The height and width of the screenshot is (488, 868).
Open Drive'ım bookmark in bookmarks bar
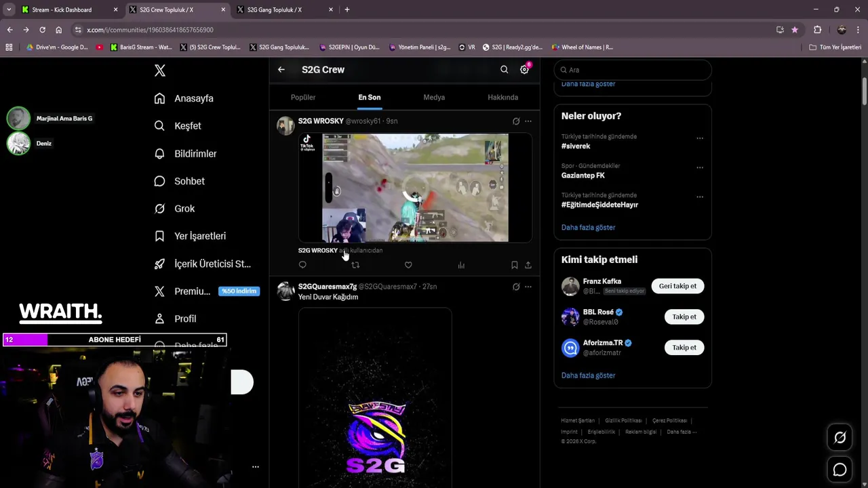click(x=57, y=47)
